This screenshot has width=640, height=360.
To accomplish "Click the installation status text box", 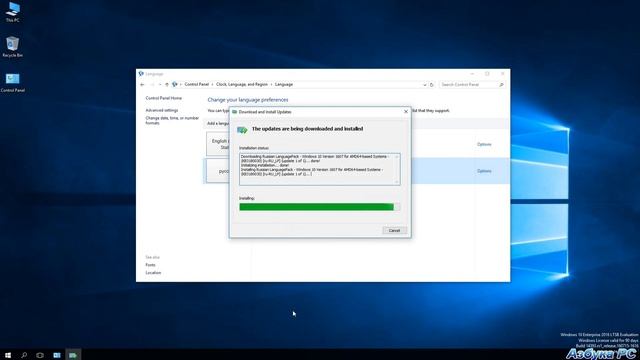I will point(320,169).
